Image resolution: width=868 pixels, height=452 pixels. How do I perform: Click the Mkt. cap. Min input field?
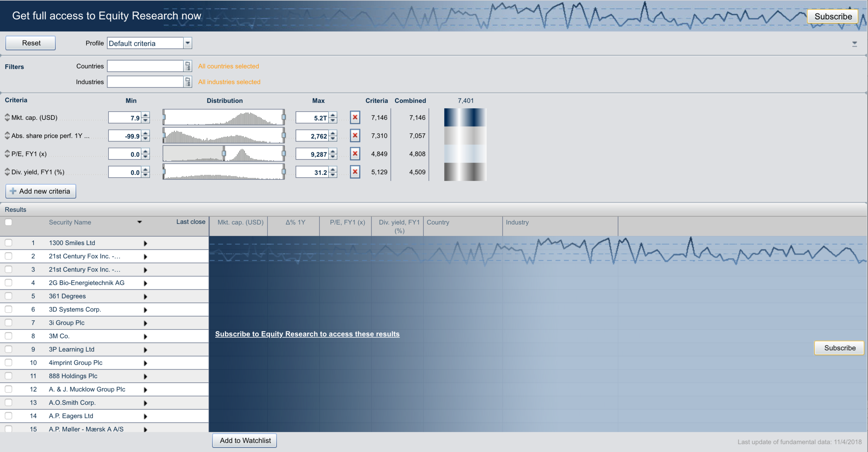pyautogui.click(x=124, y=118)
